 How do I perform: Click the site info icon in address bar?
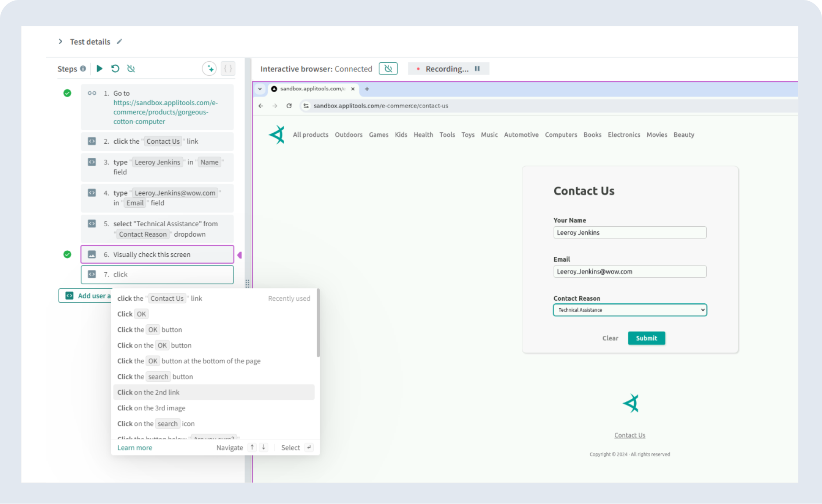(x=306, y=106)
